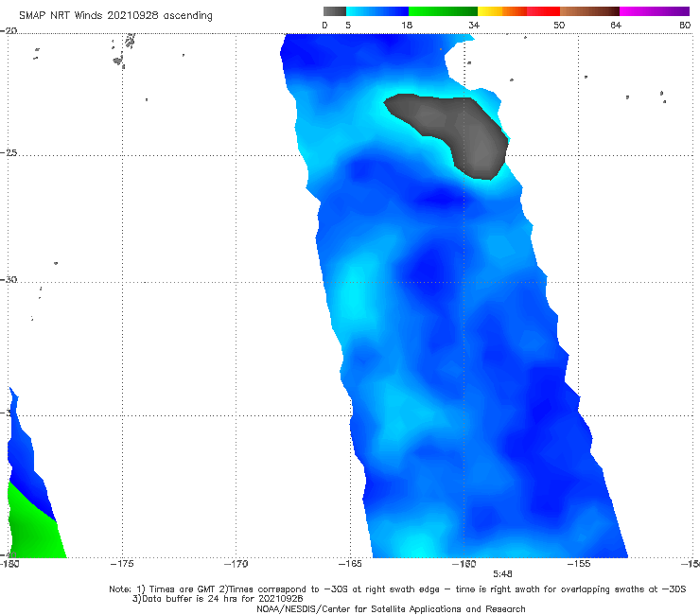
Task: Select the '5:48' swath time label
Action: tap(502, 574)
